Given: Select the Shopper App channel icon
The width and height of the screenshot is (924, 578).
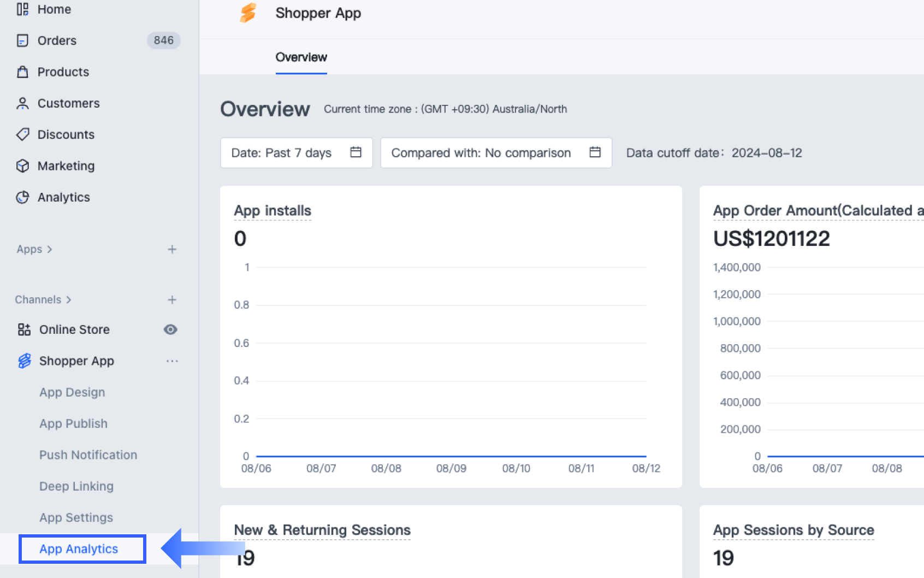Looking at the screenshot, I should click(x=24, y=361).
